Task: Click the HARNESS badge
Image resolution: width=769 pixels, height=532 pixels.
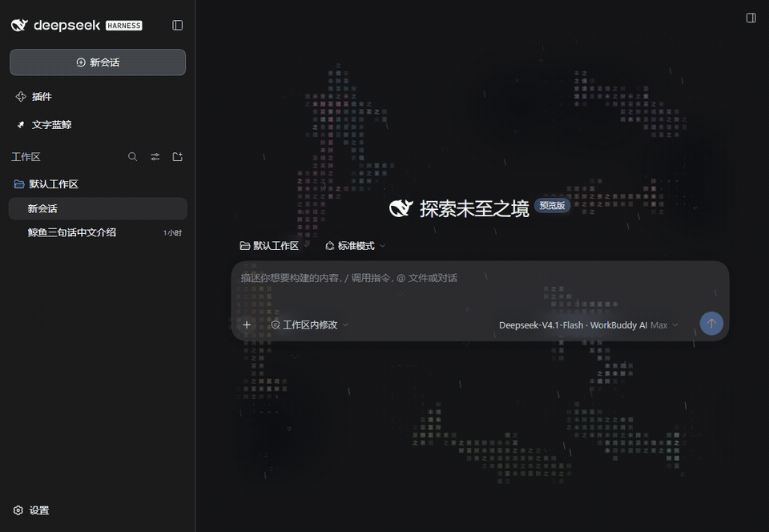Action: (x=124, y=26)
